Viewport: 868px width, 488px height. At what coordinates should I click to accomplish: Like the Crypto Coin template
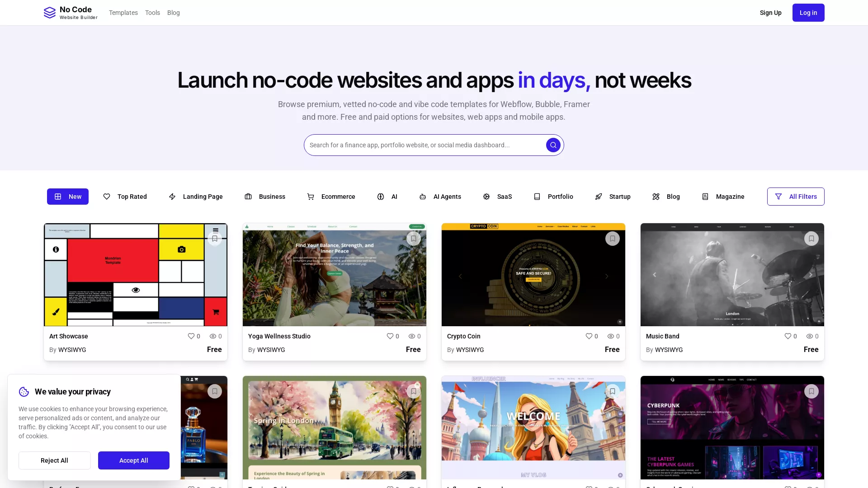coord(589,336)
